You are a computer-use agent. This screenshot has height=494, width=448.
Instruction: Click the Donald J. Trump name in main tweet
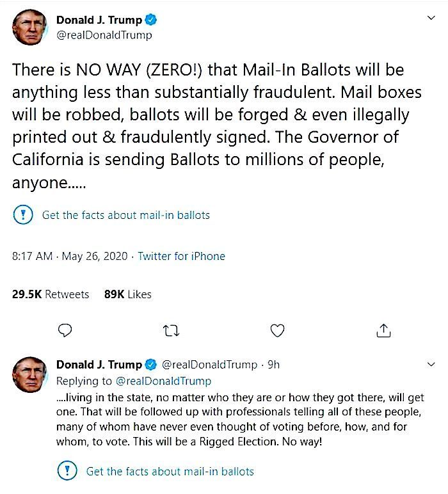99,20
